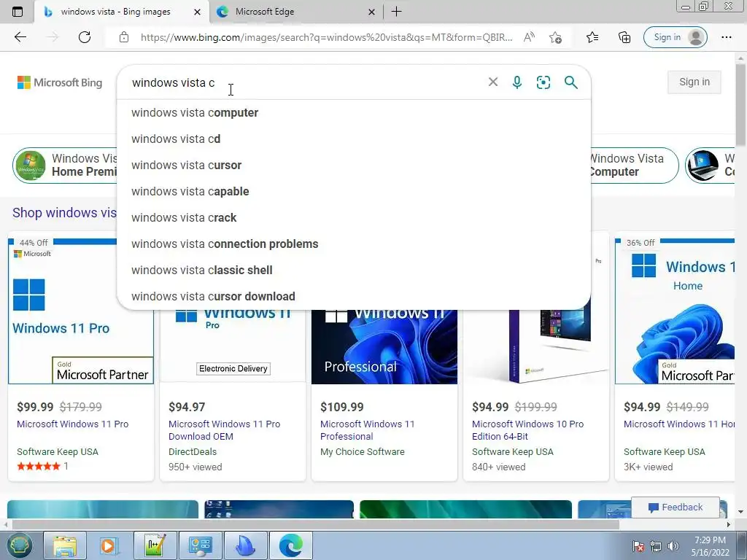Launch Windows Media Player from taskbar
The height and width of the screenshot is (560, 747).
tap(108, 545)
